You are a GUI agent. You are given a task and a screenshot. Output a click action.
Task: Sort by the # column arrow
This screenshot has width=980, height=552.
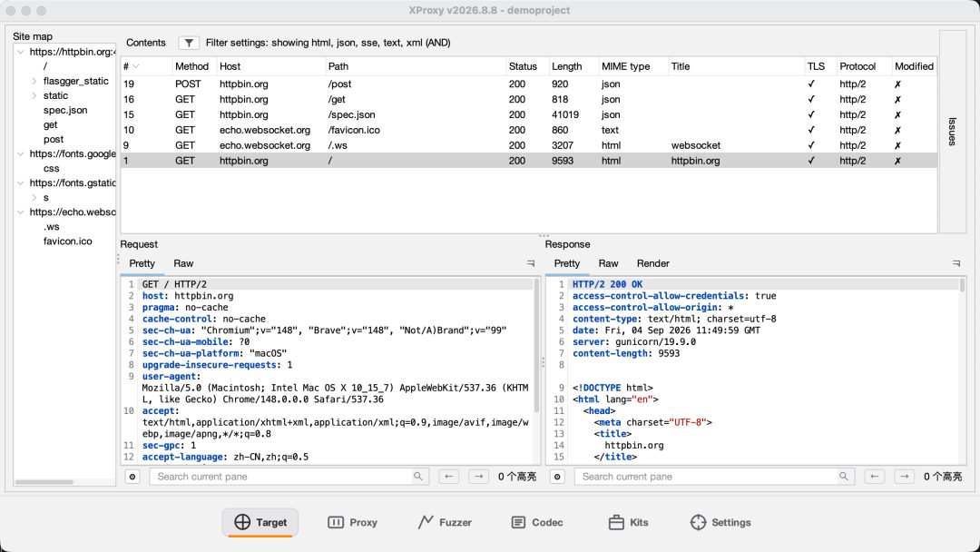click(x=135, y=66)
